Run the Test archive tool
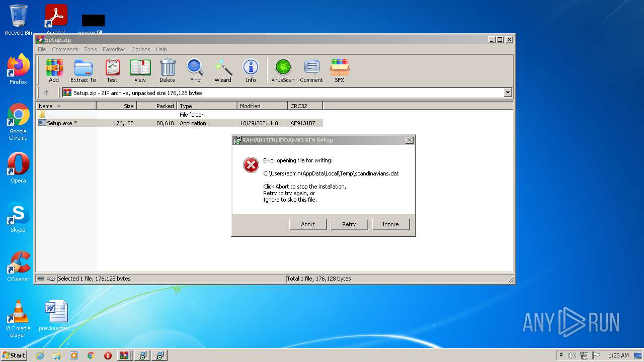 tap(112, 70)
